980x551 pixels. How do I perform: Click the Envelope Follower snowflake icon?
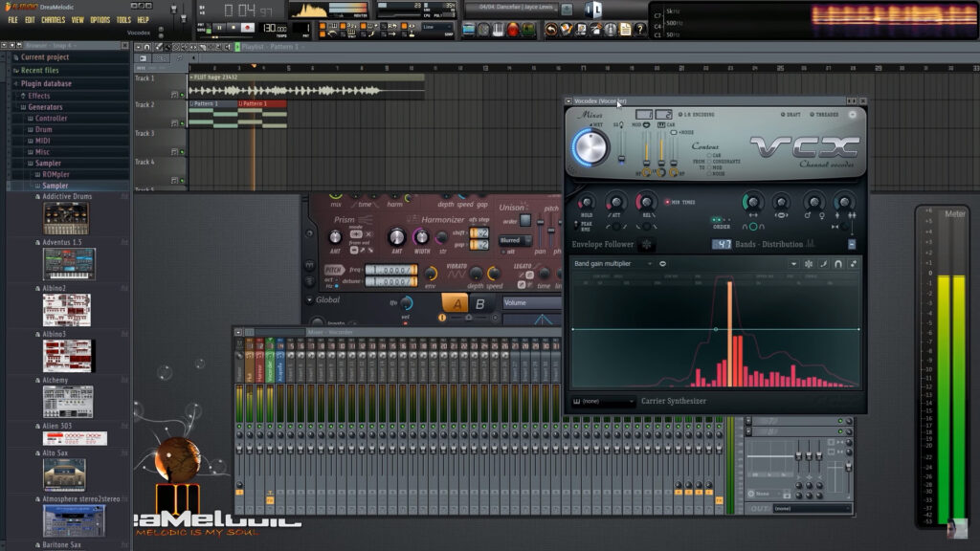click(x=646, y=244)
